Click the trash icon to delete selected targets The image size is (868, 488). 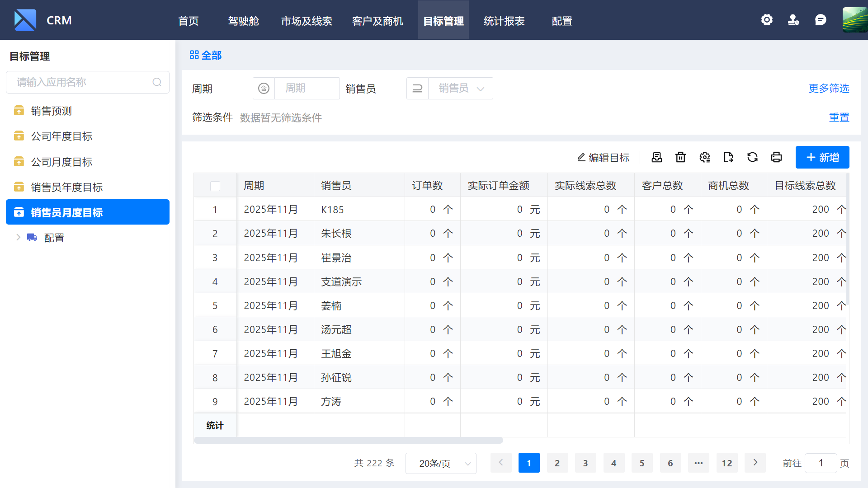[x=680, y=157]
